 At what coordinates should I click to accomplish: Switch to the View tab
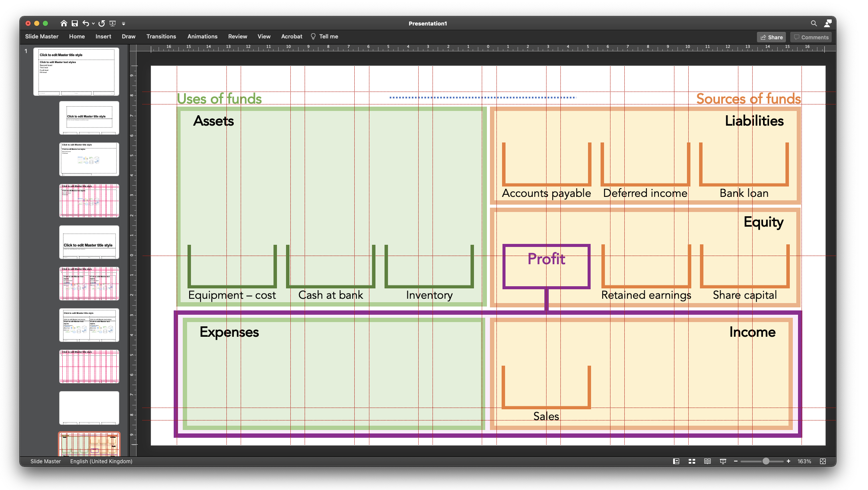click(264, 37)
